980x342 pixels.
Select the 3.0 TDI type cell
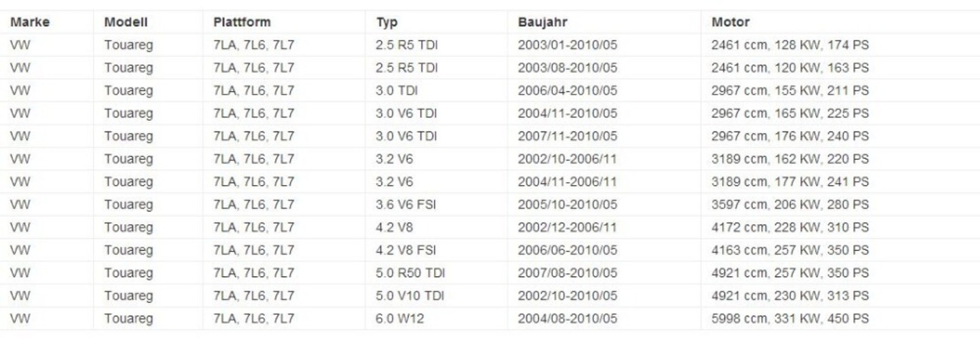tap(397, 90)
